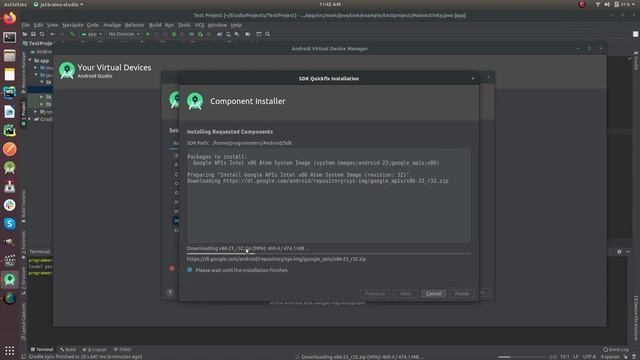This screenshot has width=640, height=360.
Task: Open the Window menu
Action: point(217,25)
